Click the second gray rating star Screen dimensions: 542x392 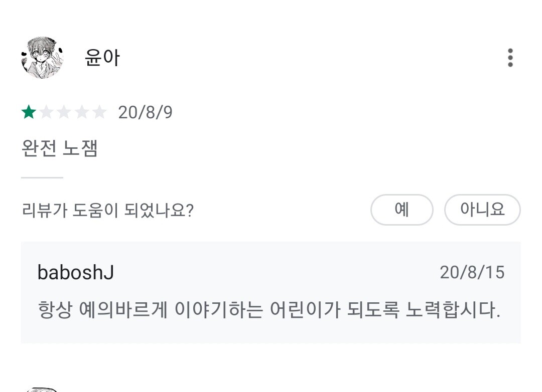click(x=46, y=112)
